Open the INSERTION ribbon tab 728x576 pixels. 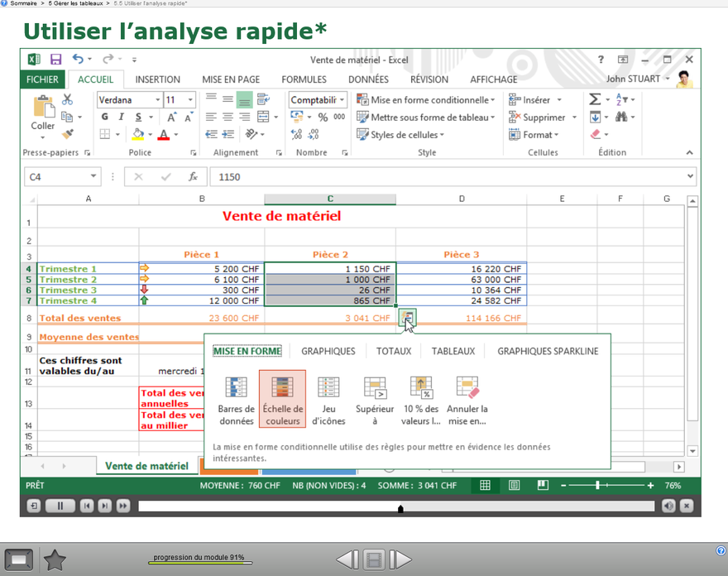point(157,79)
